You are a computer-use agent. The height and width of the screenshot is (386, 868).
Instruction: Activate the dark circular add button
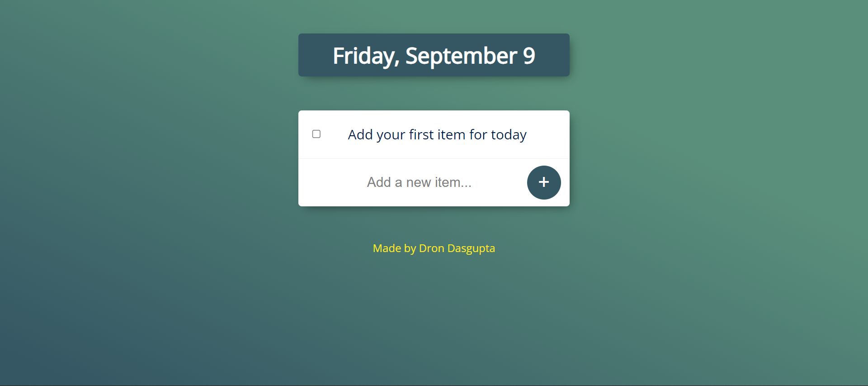pos(544,182)
